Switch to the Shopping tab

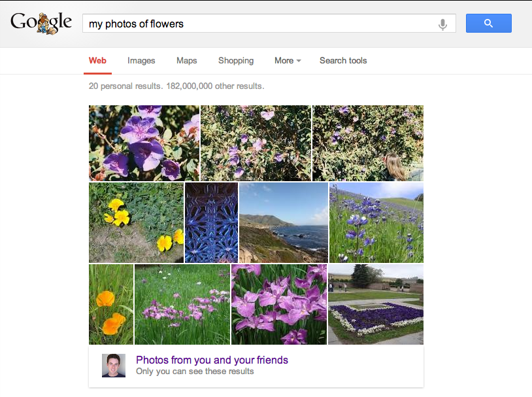click(236, 60)
